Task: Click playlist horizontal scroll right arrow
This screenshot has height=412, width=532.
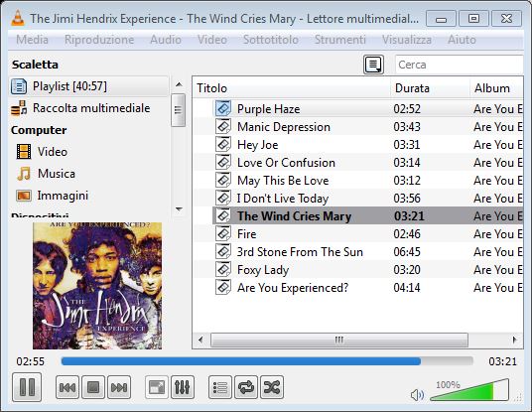Action: pos(515,340)
